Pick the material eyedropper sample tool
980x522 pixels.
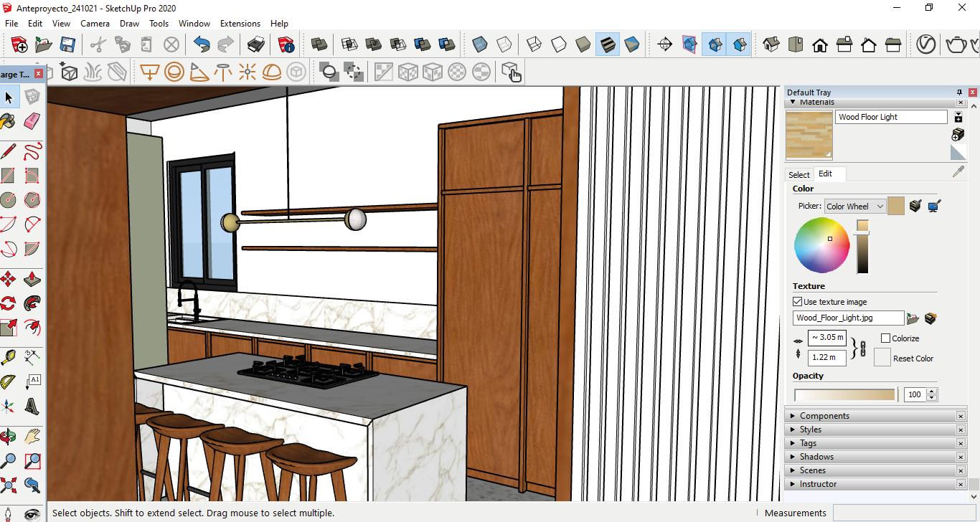[x=958, y=172]
